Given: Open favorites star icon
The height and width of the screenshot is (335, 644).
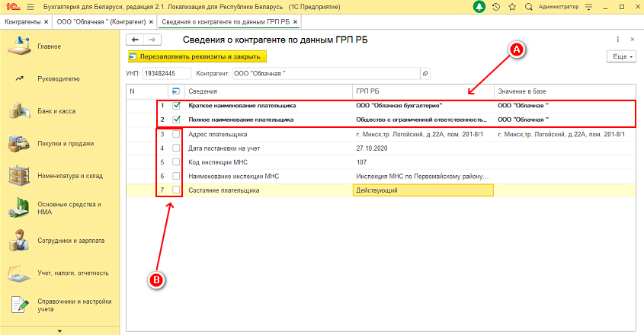Looking at the screenshot, I should tap(511, 7).
